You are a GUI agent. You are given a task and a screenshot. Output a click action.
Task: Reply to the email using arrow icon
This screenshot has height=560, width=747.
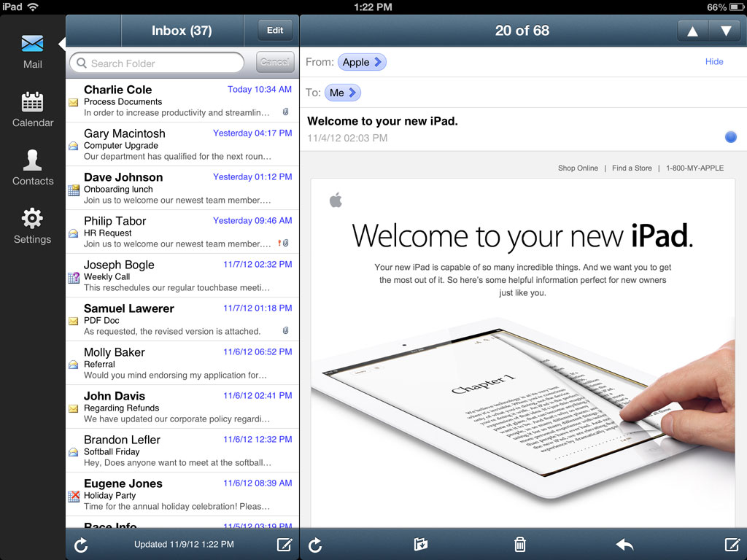[625, 545]
